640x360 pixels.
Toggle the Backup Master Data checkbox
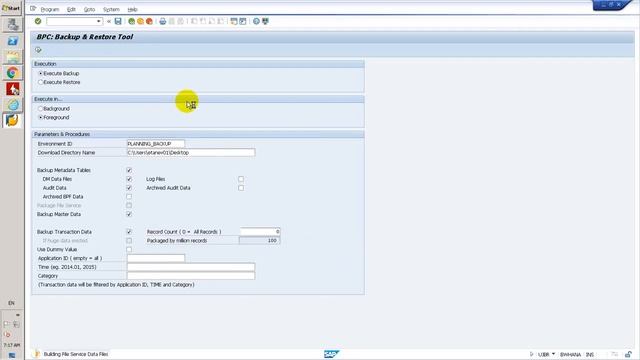(x=129, y=214)
